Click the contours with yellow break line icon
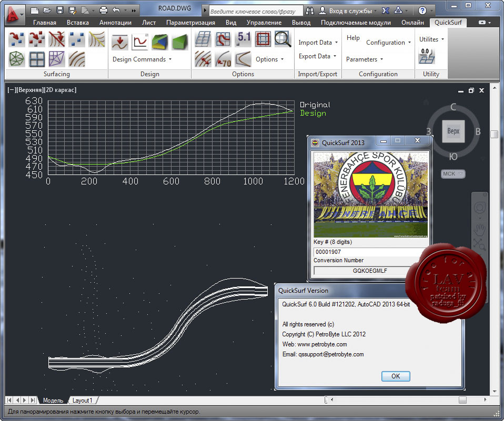 (x=97, y=39)
